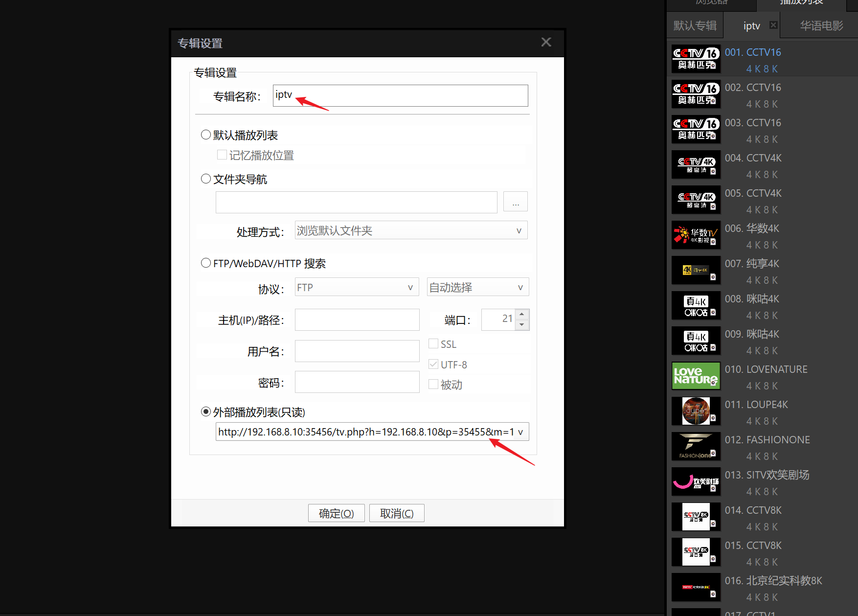
Task: Open the LOUPE4K channel thumbnail
Action: (x=696, y=411)
